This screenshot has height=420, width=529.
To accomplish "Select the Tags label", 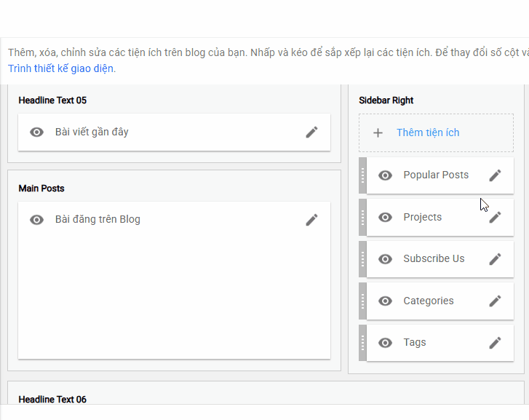I will coord(415,342).
